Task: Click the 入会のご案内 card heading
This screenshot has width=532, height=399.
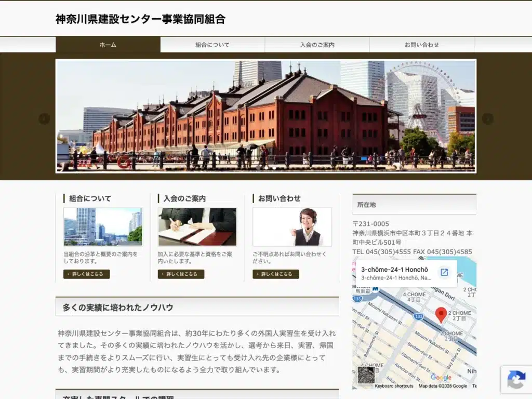Action: (184, 198)
